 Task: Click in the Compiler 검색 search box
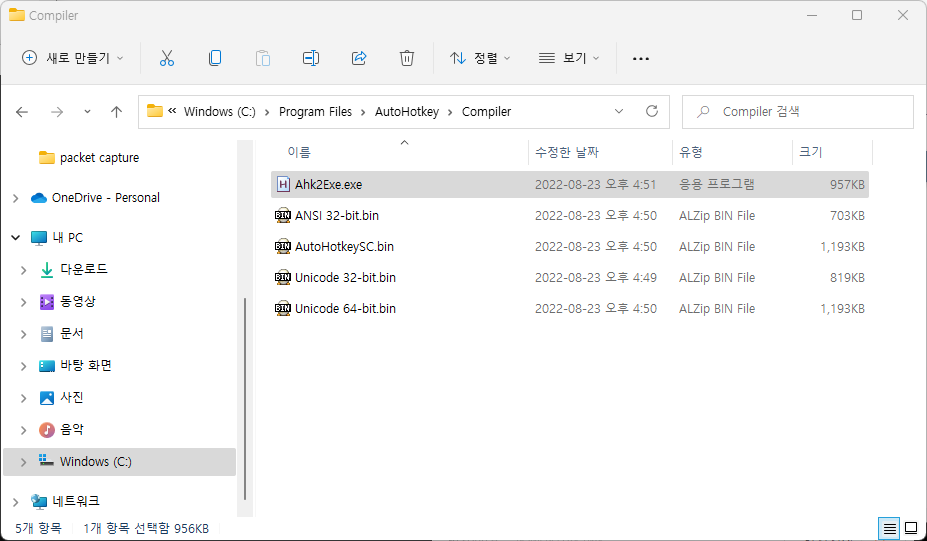click(798, 112)
